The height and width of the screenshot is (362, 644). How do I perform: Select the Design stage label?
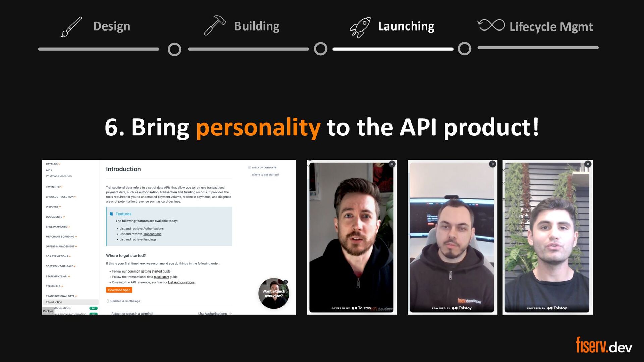click(x=111, y=26)
